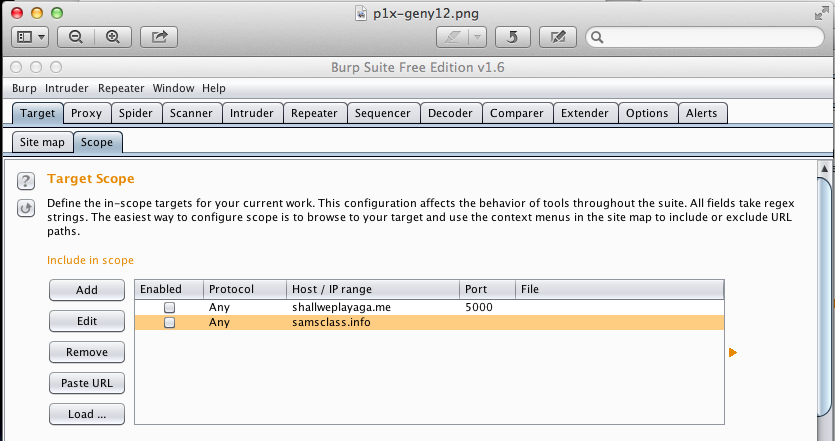Image resolution: width=835 pixels, height=441 pixels.
Task: Open the Preview sidebar view dropdown
Action: tap(30, 37)
